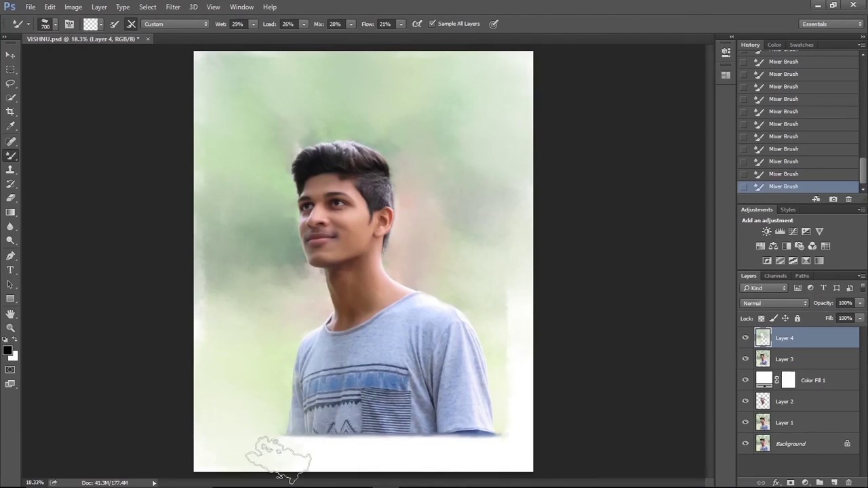
Task: Hide Layer 1 visibility eye
Action: click(745, 422)
